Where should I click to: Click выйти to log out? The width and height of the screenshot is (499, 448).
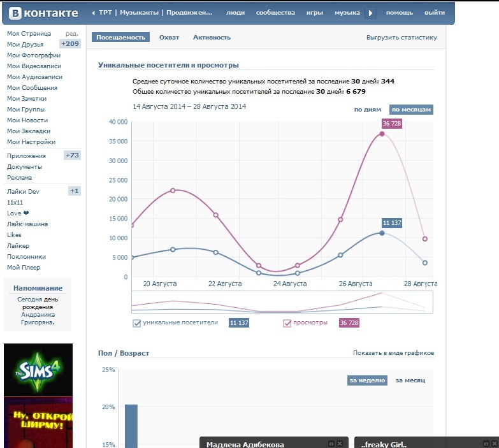[x=435, y=13]
